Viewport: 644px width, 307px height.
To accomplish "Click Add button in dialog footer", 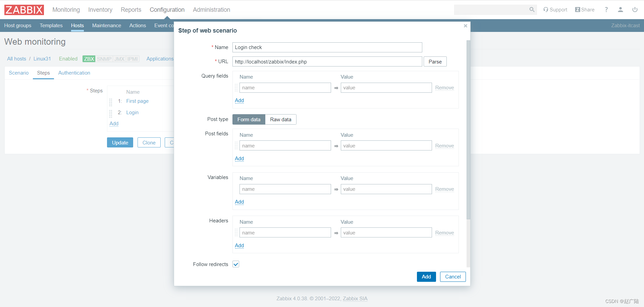I will [426, 277].
